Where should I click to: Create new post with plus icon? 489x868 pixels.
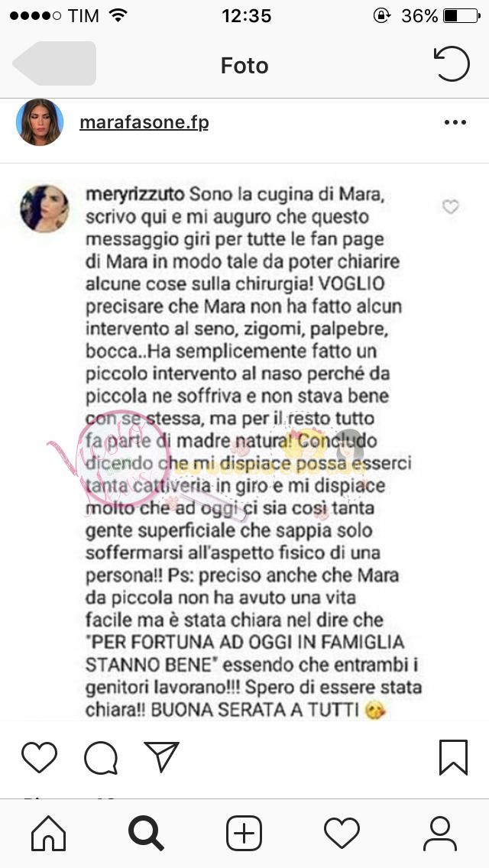click(x=244, y=833)
